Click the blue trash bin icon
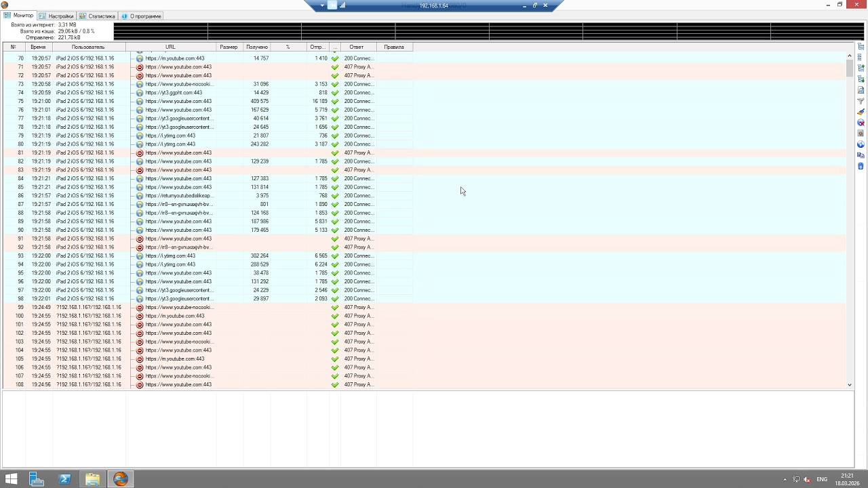The height and width of the screenshot is (488, 868). (861, 166)
